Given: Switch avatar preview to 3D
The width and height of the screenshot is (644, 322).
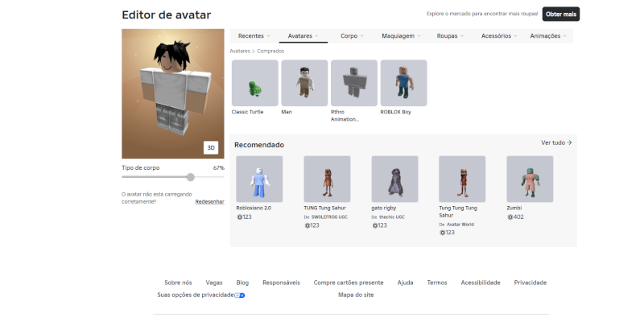Looking at the screenshot, I should [x=211, y=148].
